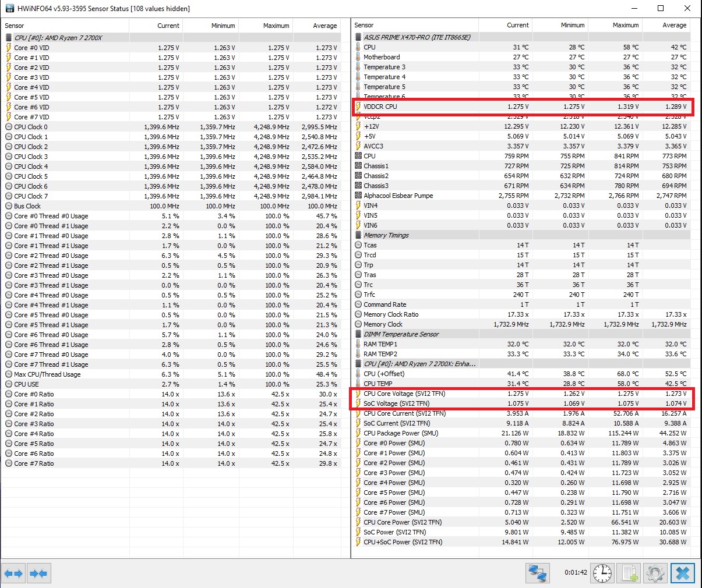Select the CPU TEMP row
The height and width of the screenshot is (588, 702).
point(521,384)
